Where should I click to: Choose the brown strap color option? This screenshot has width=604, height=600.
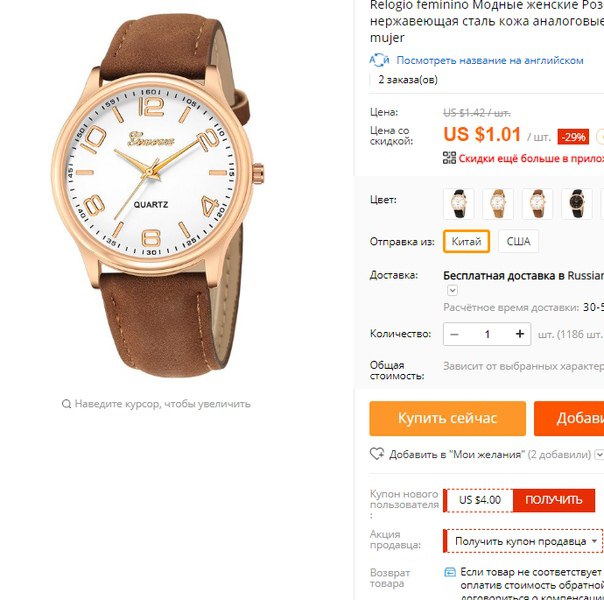pos(537,204)
